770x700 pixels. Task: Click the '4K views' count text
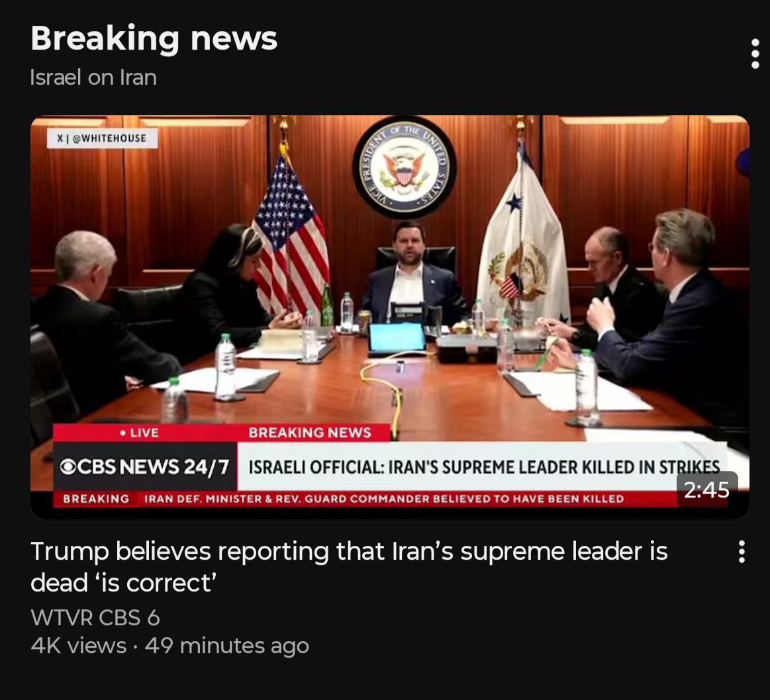tap(79, 646)
